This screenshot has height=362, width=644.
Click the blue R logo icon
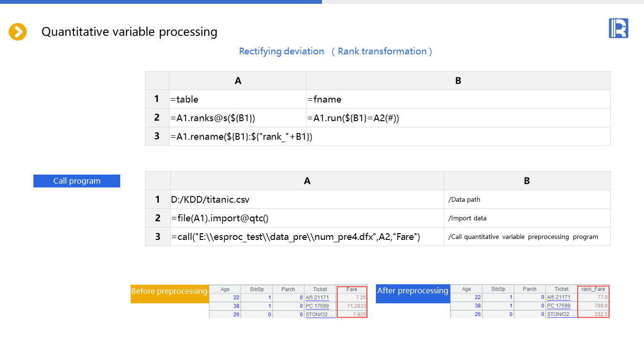618,28
